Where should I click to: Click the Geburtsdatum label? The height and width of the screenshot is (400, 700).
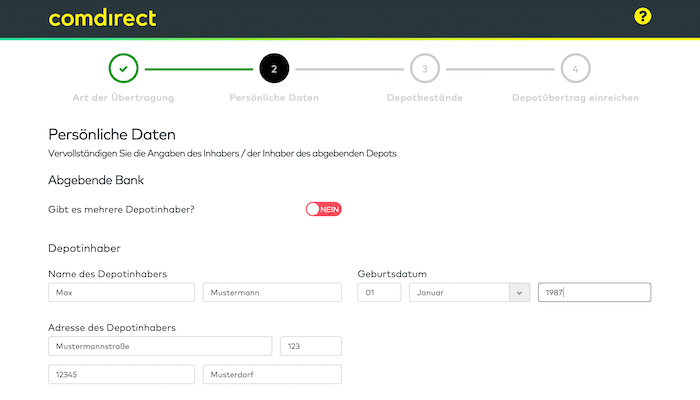pos(392,274)
